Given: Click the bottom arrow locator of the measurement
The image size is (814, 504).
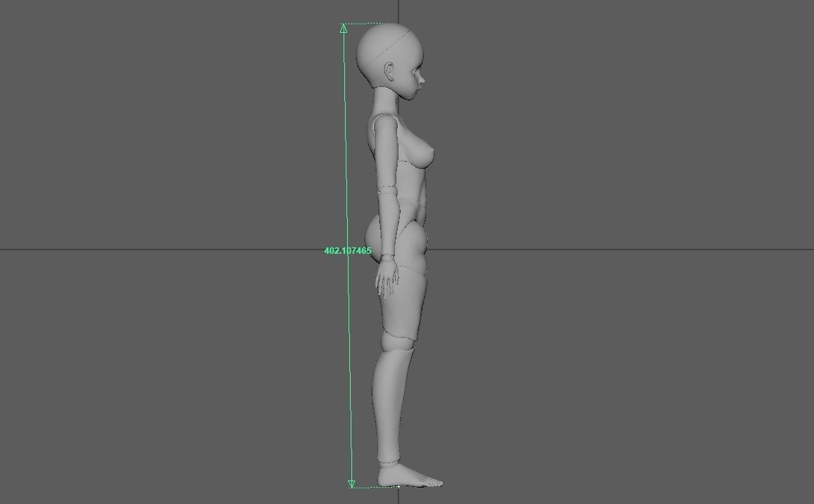Looking at the screenshot, I should click(x=351, y=484).
